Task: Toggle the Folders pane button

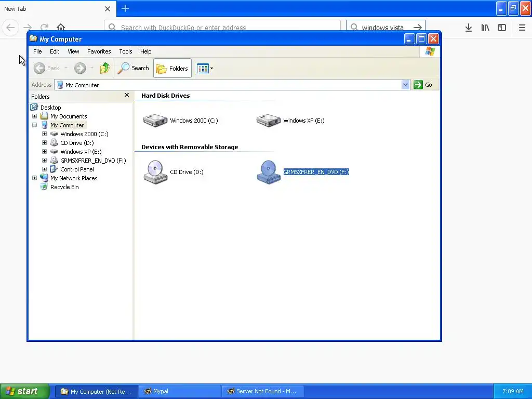Action: coord(172,68)
